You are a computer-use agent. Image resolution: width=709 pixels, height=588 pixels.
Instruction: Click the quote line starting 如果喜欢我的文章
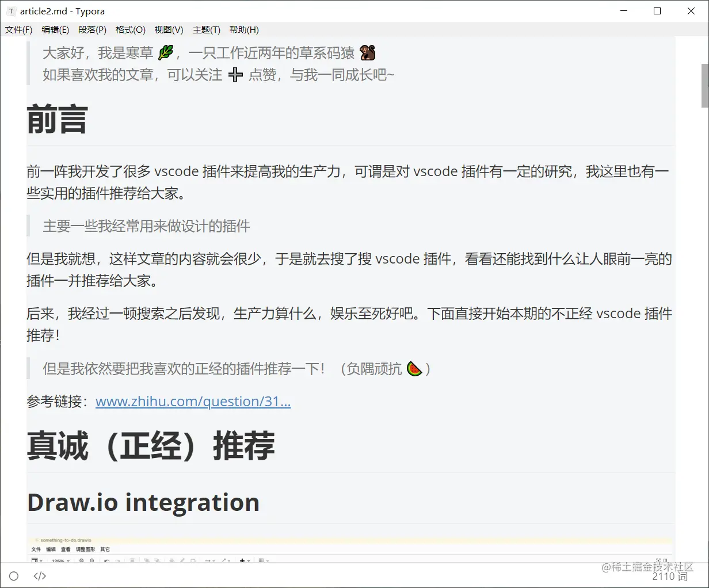pos(219,75)
